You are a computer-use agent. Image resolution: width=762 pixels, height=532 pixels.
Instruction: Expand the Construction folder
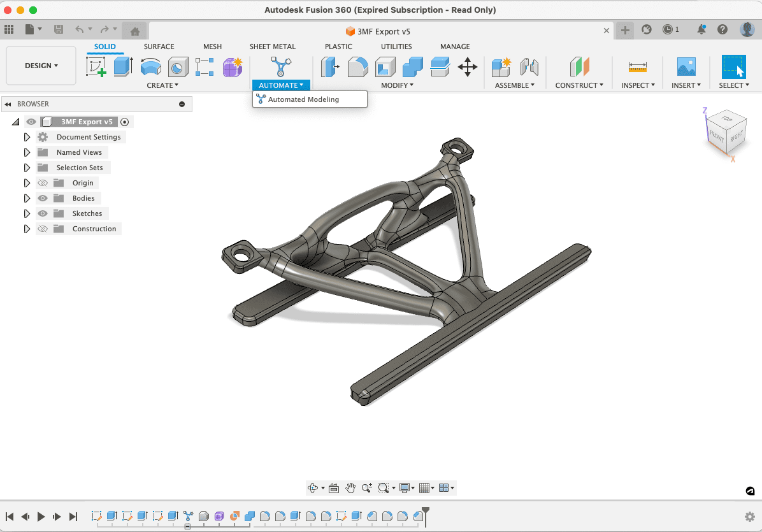click(27, 229)
